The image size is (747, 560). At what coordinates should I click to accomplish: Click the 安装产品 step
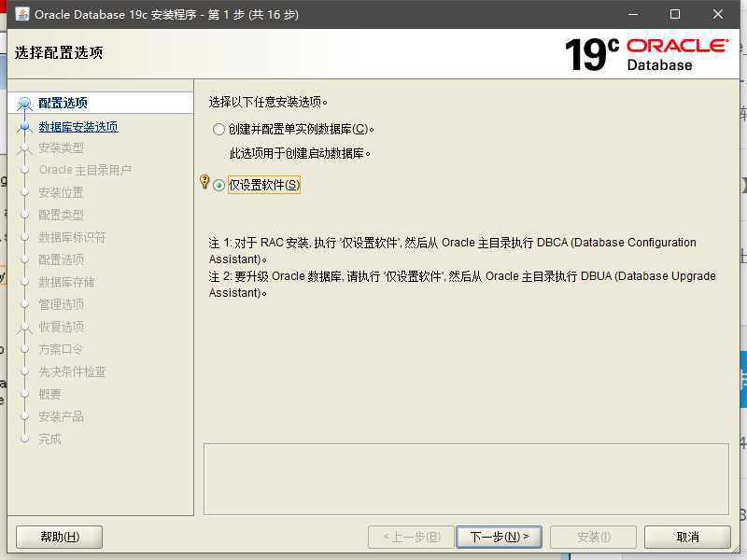pos(61,416)
